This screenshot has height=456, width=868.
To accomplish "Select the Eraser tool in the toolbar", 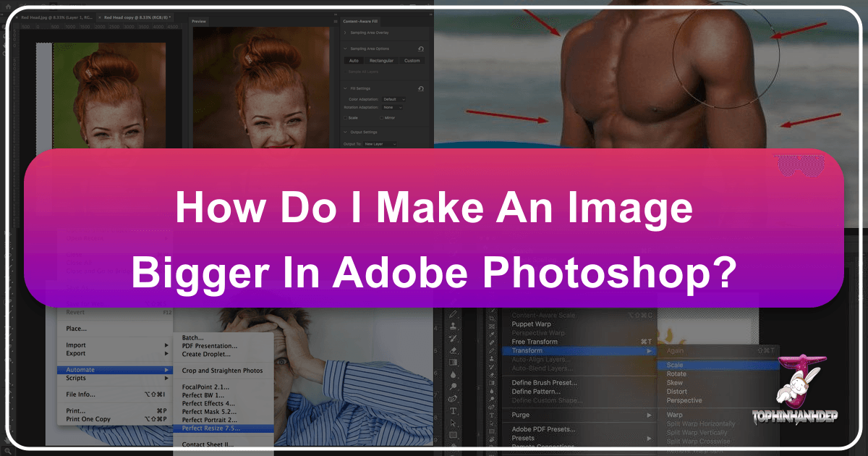I will click(454, 350).
